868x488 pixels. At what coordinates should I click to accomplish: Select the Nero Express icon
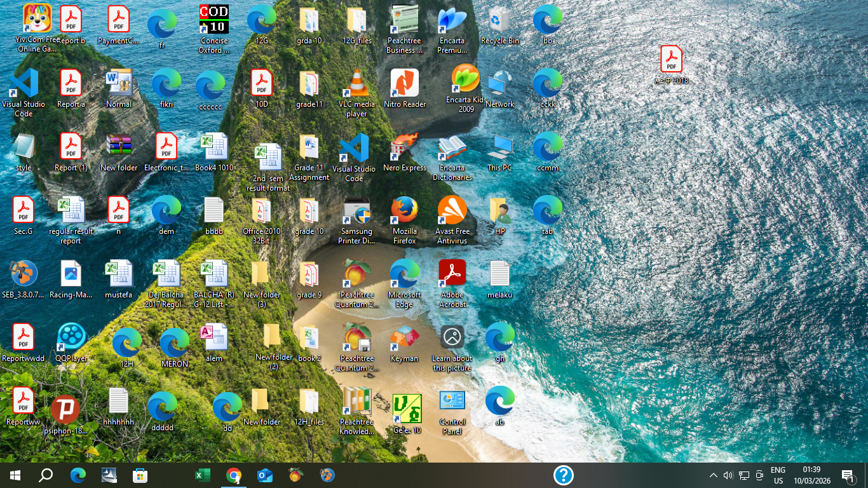tap(405, 152)
